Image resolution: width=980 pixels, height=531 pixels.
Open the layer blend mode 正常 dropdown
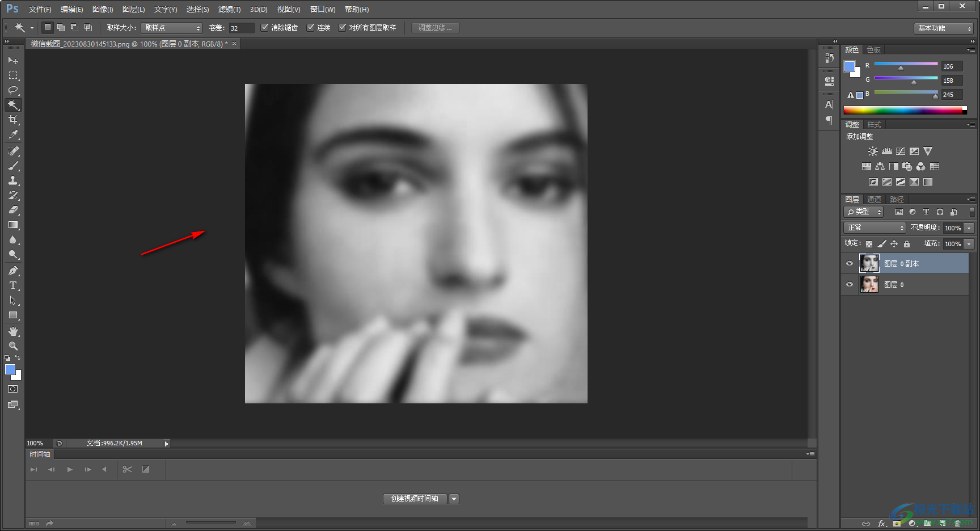(875, 227)
